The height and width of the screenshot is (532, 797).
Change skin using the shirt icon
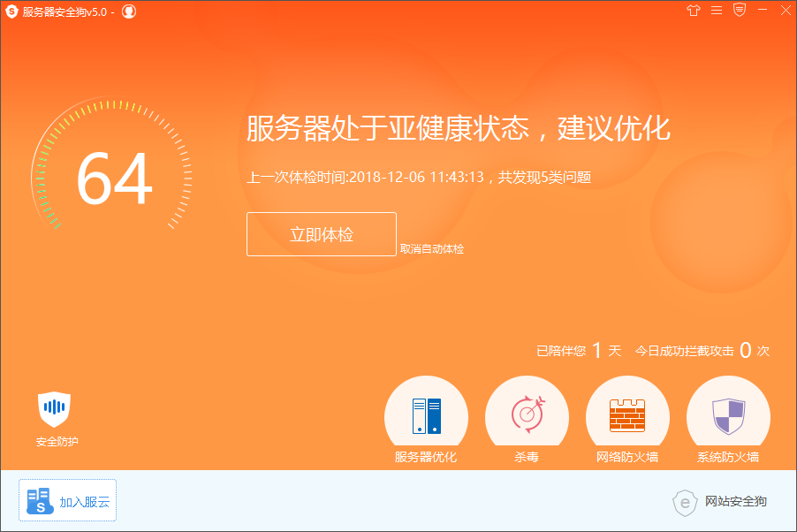click(693, 11)
